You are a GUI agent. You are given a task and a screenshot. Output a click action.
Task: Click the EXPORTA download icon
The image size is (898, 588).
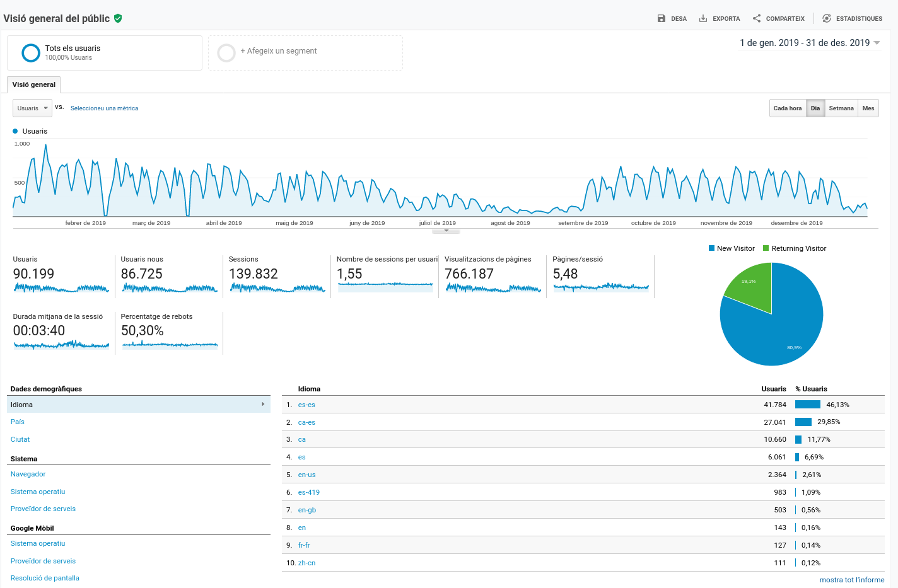click(x=703, y=19)
